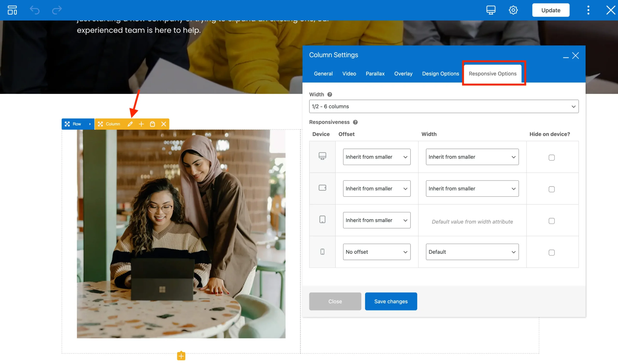Add a new row with yellow plus button

181,356
